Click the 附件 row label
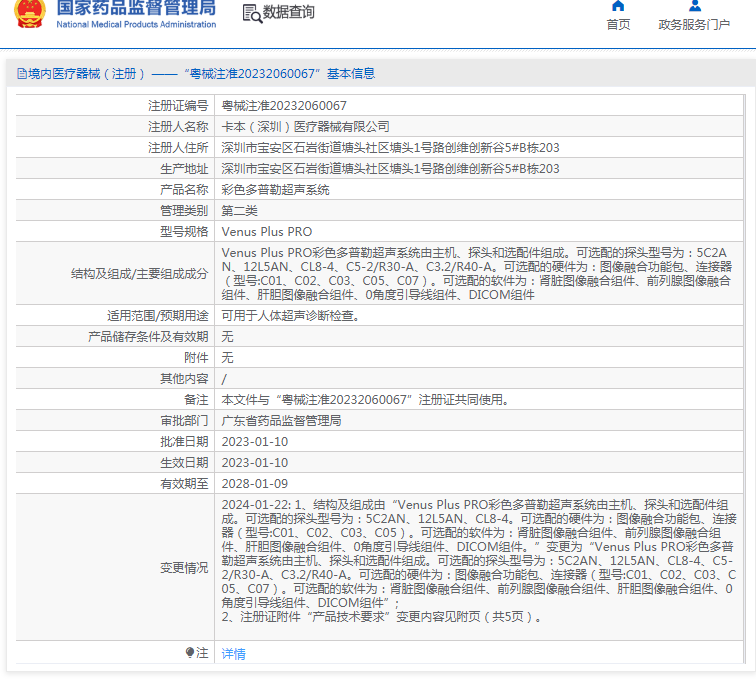 click(196, 358)
